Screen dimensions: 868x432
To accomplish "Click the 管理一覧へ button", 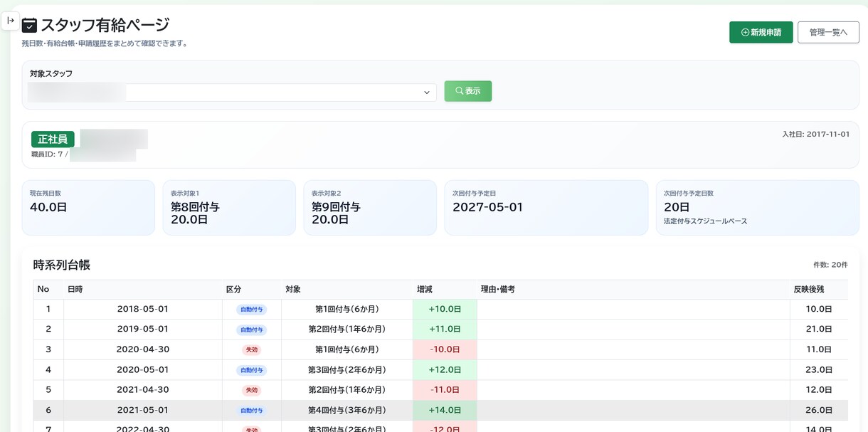I will pyautogui.click(x=828, y=32).
